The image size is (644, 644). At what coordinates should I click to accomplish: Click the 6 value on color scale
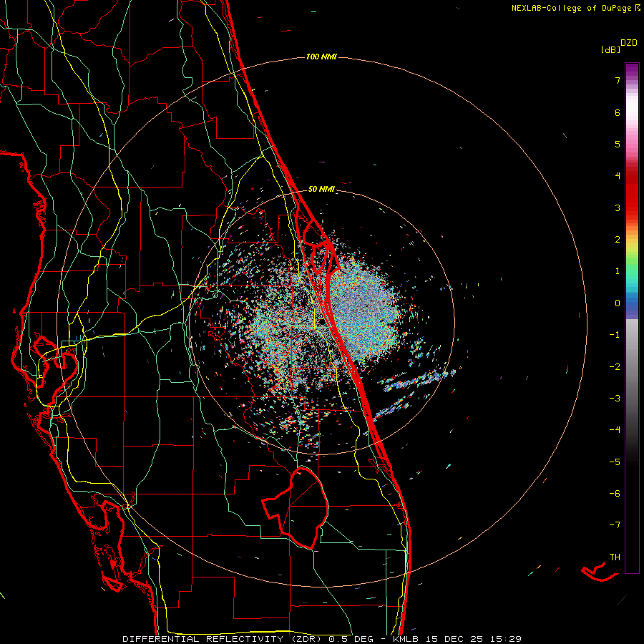tap(618, 112)
